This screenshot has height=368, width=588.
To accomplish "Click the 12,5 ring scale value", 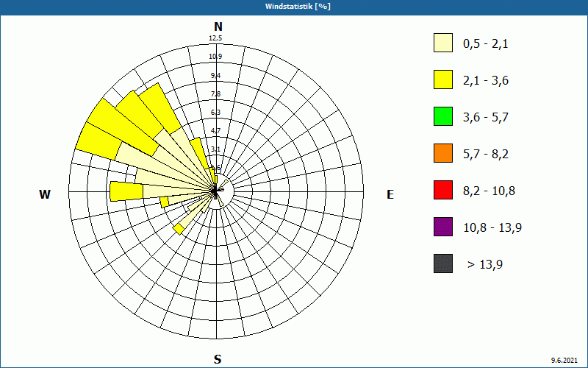I will click(x=215, y=38).
